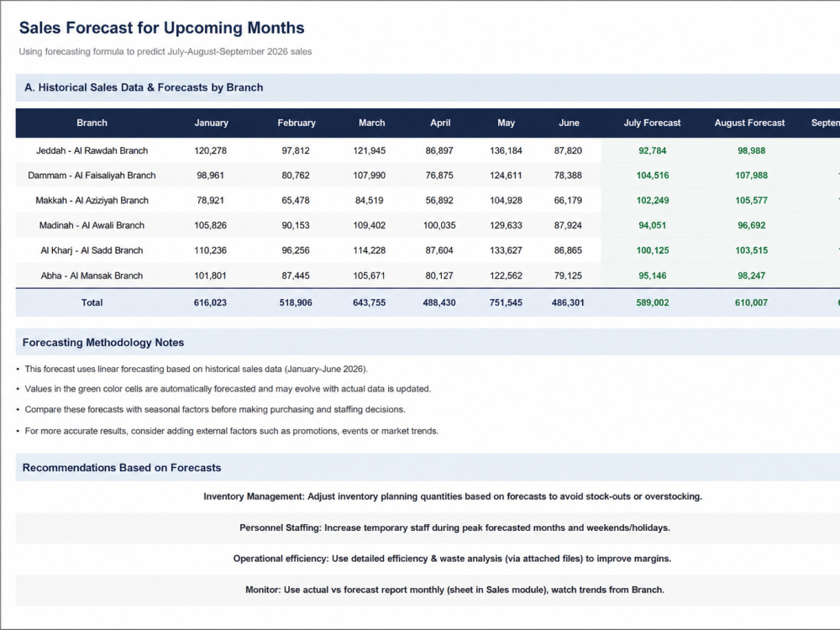Click Abha July forecast 95,146
The width and height of the screenshot is (840, 630).
[653, 276]
